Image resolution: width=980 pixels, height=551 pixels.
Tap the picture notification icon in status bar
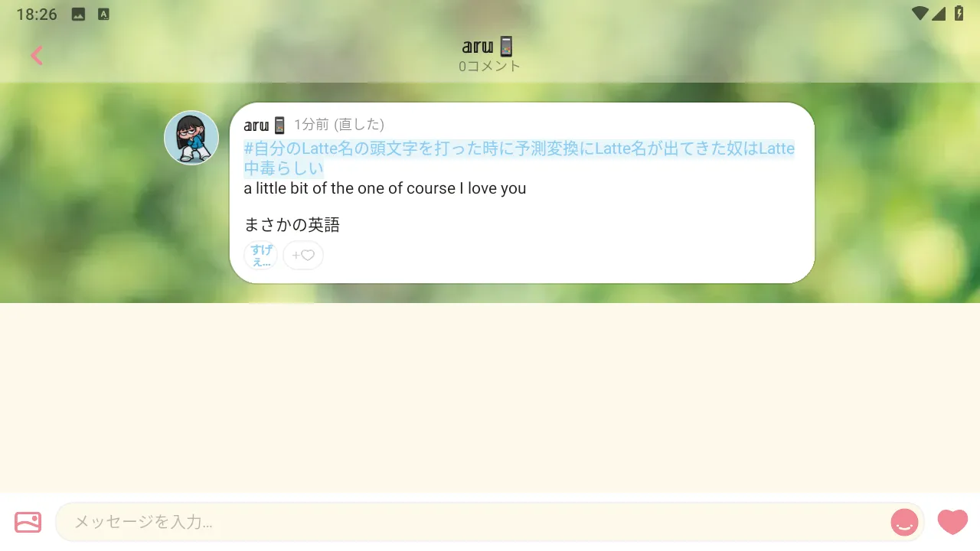pos(78,14)
